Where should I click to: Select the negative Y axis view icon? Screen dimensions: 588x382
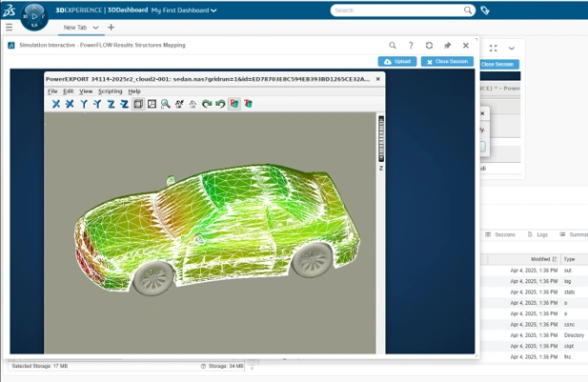click(97, 104)
